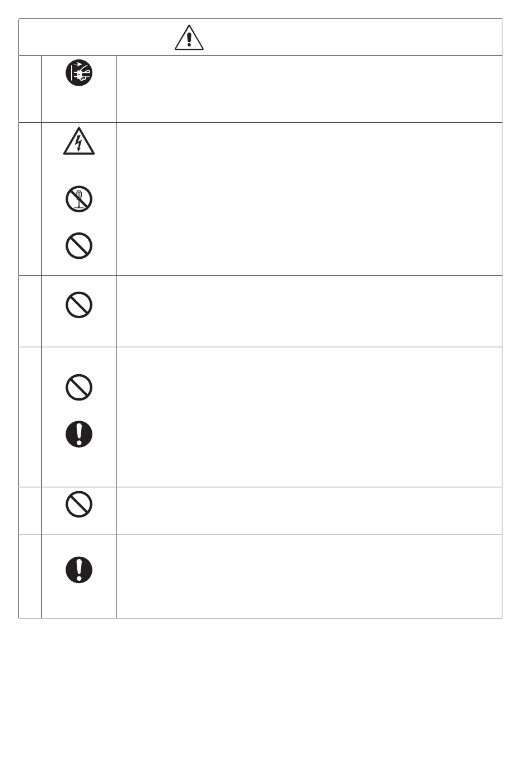Click prohibition circle directly above first exclamation icon

click(79, 387)
